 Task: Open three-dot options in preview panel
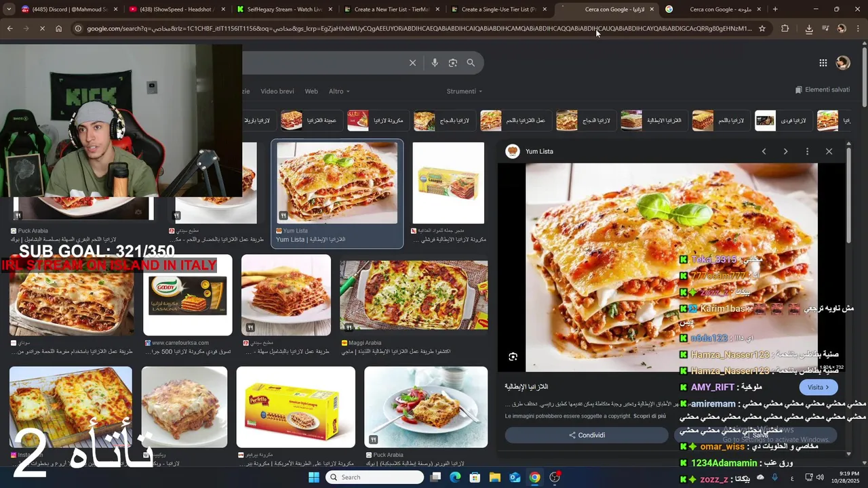click(x=807, y=152)
